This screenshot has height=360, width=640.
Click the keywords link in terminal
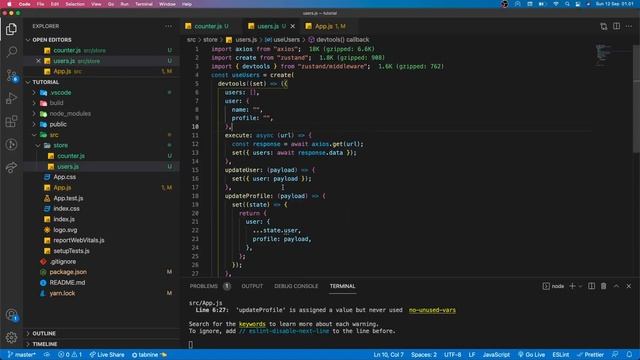[252, 324]
